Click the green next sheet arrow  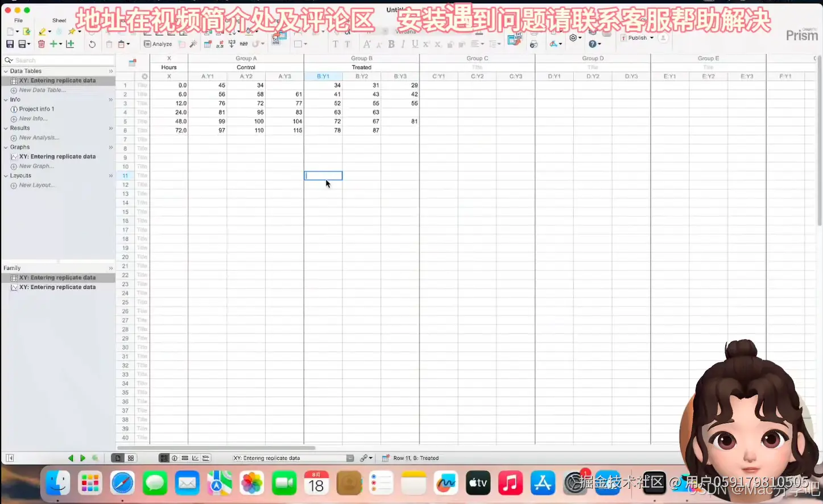[x=82, y=458]
